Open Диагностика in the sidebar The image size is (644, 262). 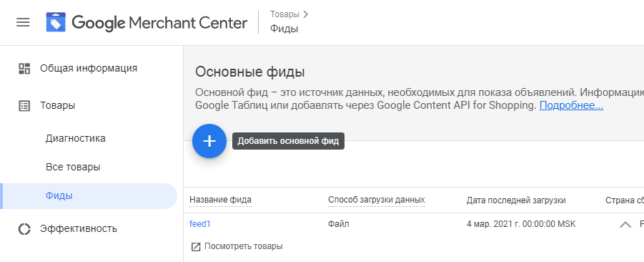coord(76,138)
